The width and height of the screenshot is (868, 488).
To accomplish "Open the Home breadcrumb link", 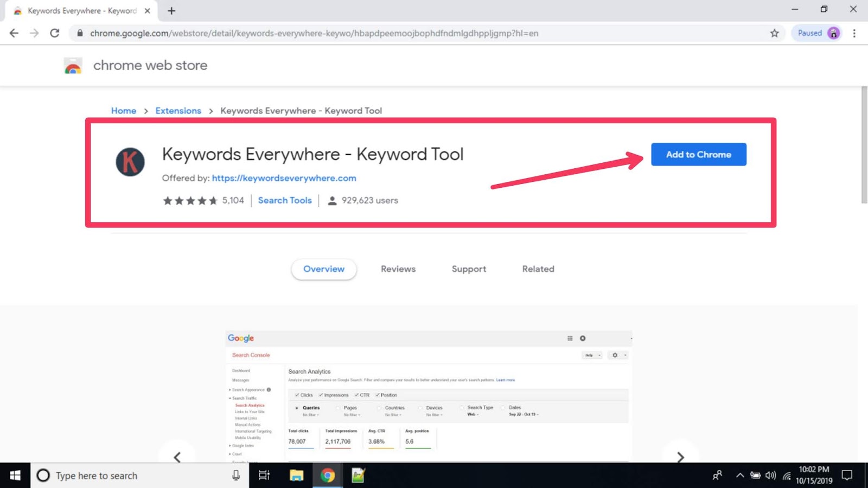I will click(124, 111).
